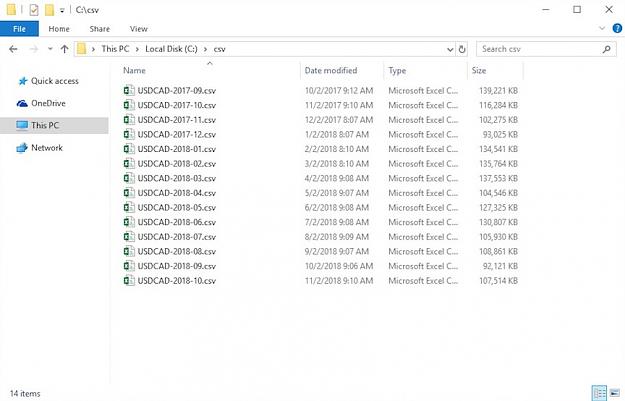This screenshot has width=625, height=401.
Task: Maximize the csv Explorer window
Action: coord(577,10)
